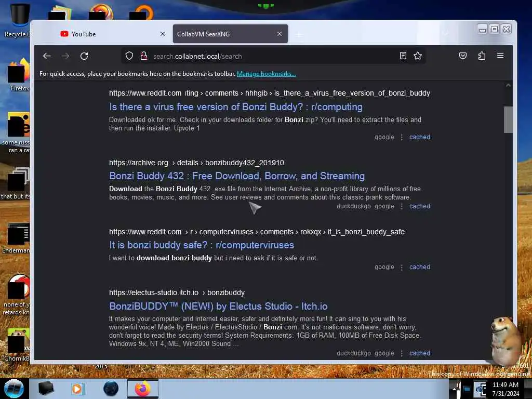Open the Extensions puzzle-piece icon
532x399 pixels.
click(482, 56)
